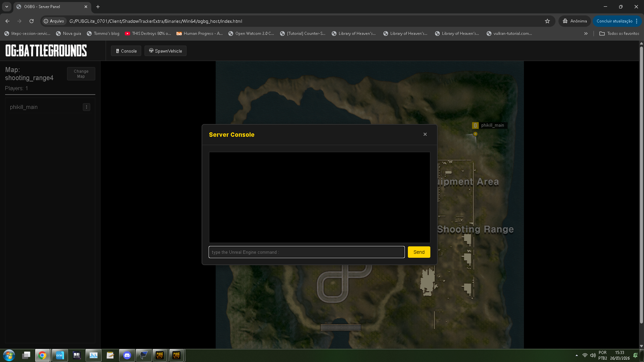
Task: Click the player position dot on map
Action: point(475,134)
